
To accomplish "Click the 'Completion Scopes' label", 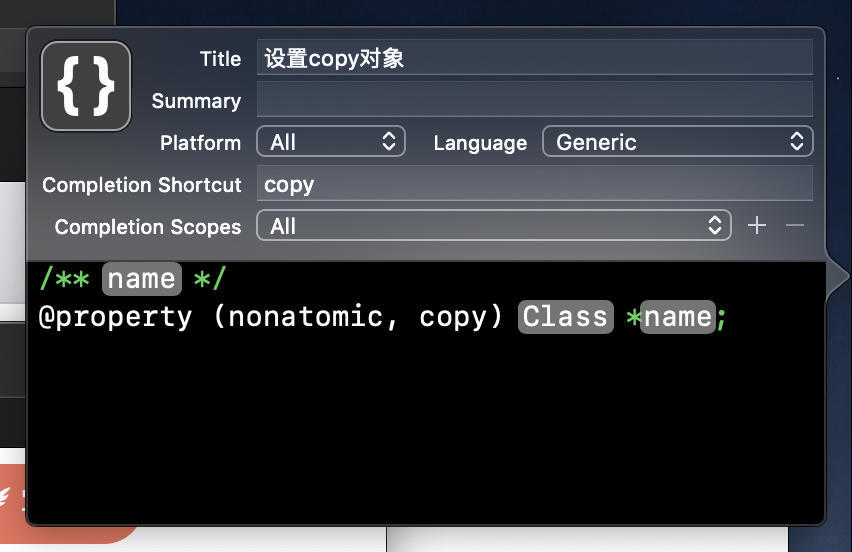I will pyautogui.click(x=148, y=227).
